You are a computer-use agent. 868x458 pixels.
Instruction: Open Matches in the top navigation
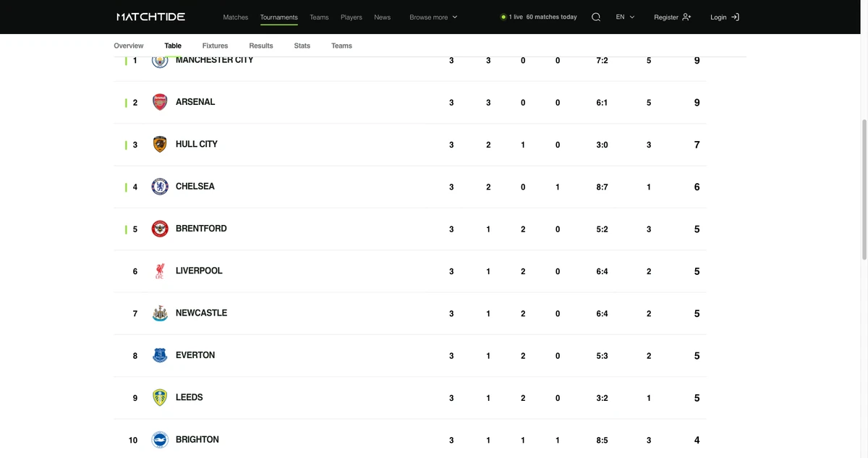tap(235, 17)
